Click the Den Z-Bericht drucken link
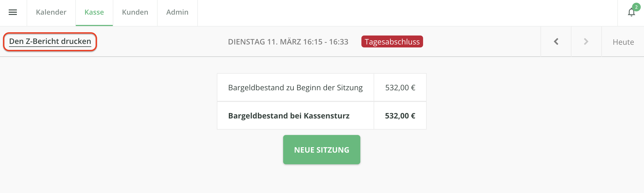This screenshot has height=193, width=644. [50, 41]
